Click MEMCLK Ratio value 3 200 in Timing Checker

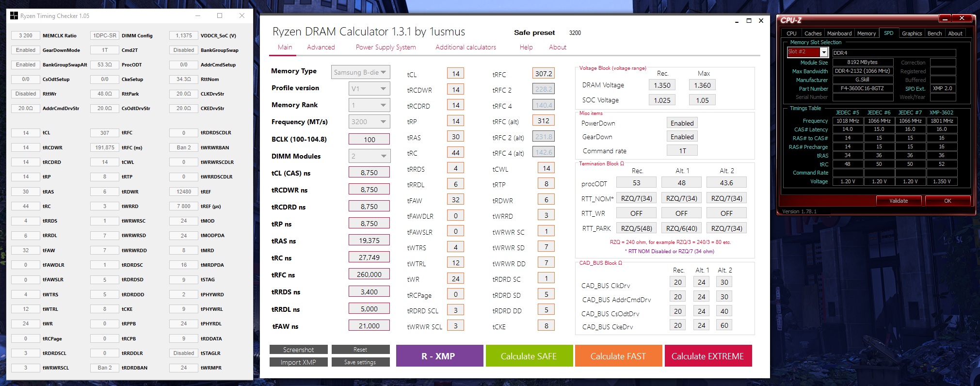click(26, 35)
